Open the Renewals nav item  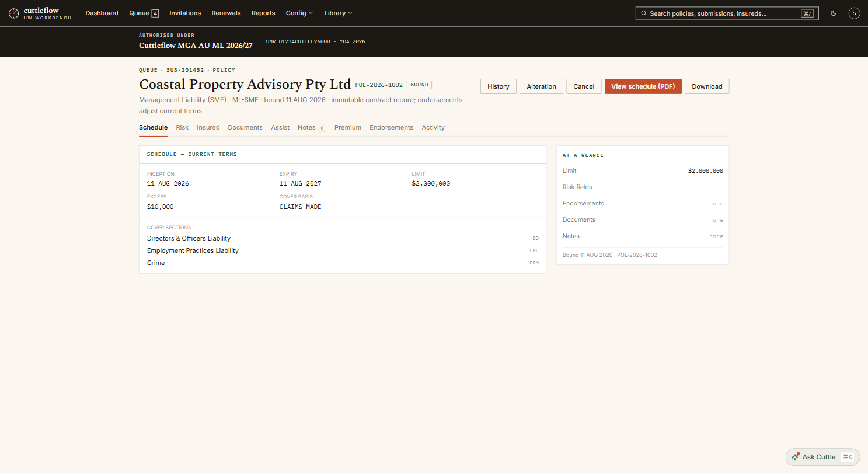click(226, 13)
